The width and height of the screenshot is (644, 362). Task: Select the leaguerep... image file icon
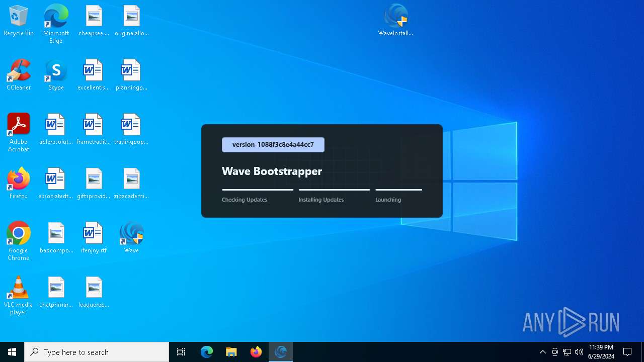pyautogui.click(x=94, y=292)
